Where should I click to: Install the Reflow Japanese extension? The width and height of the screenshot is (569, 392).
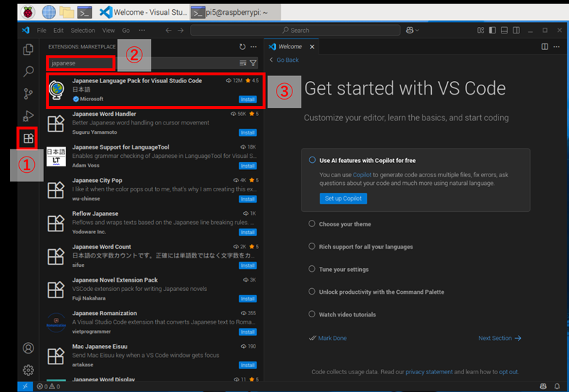click(248, 233)
